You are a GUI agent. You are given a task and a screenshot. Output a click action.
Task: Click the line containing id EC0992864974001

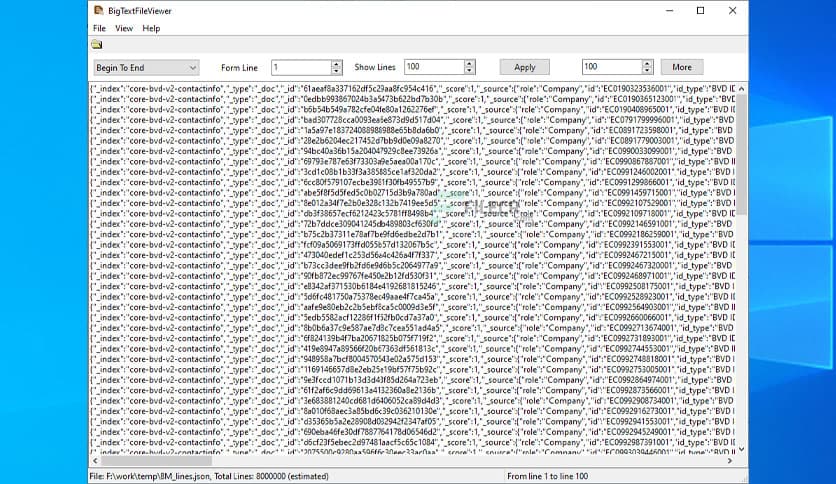coord(413,380)
